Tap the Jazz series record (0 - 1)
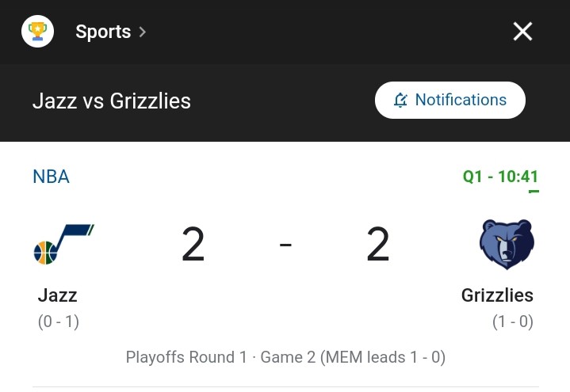The width and height of the screenshot is (570, 392). click(x=59, y=322)
